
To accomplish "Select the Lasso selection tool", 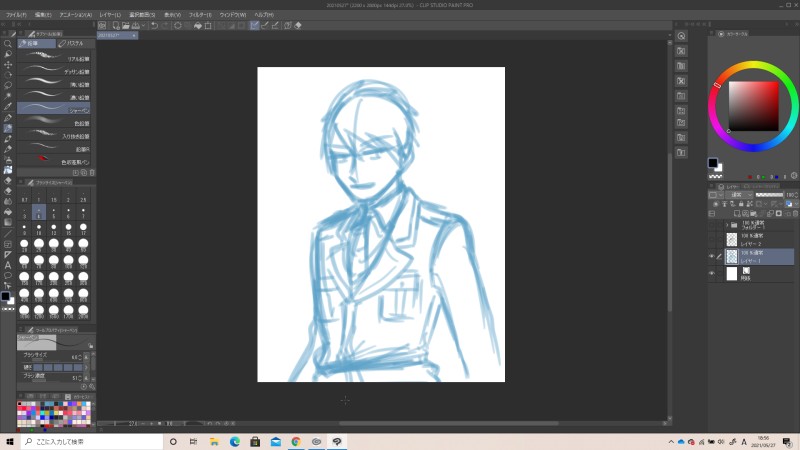I will (x=8, y=86).
